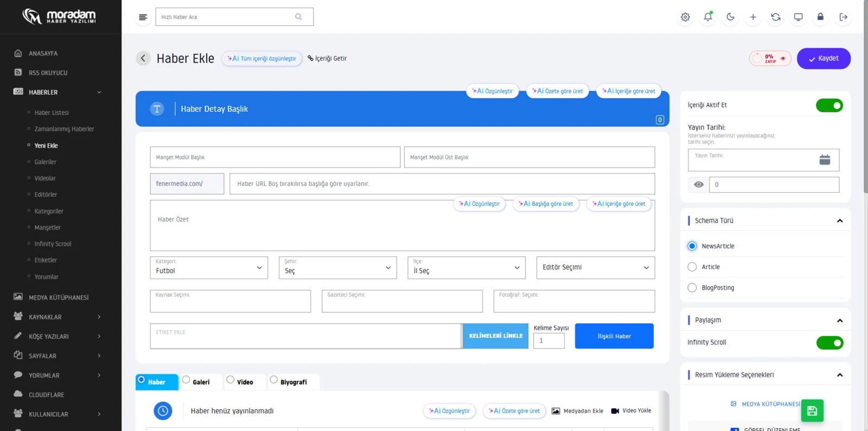Open RSS OKUYUCU in the sidebar
The width and height of the screenshot is (868, 431).
pyautogui.click(x=48, y=73)
